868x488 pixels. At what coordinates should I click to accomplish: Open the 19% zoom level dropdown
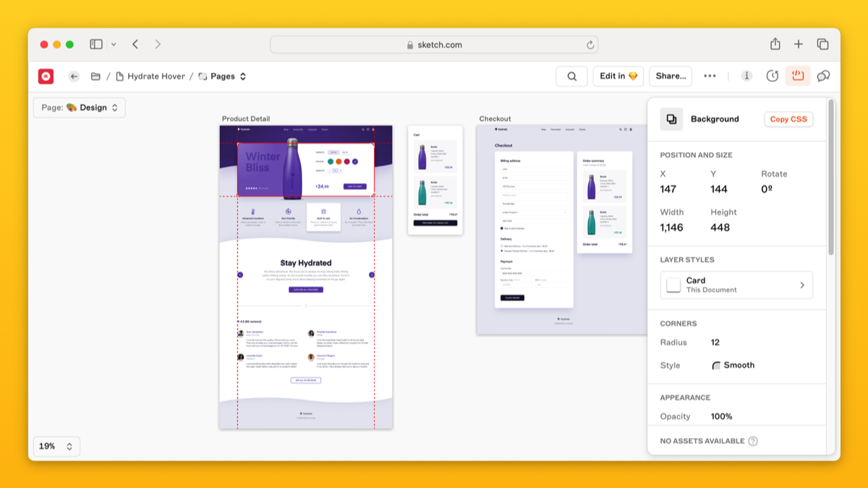pos(56,447)
